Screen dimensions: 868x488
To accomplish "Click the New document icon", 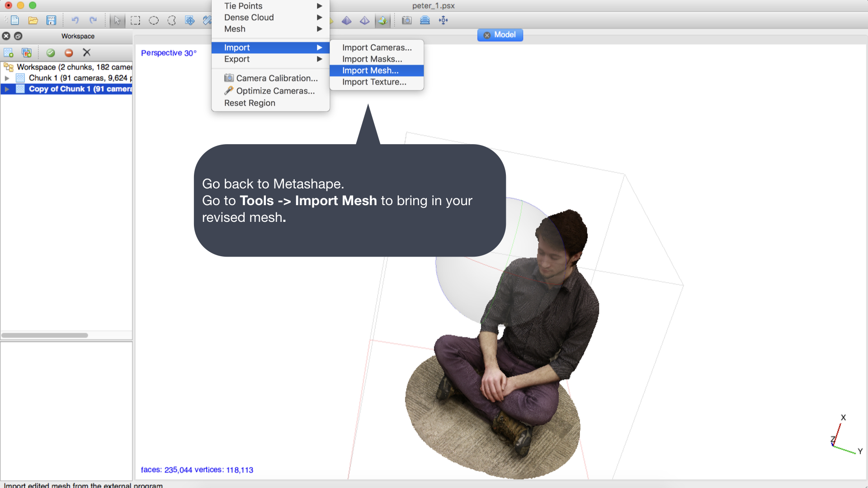I will pos(15,20).
